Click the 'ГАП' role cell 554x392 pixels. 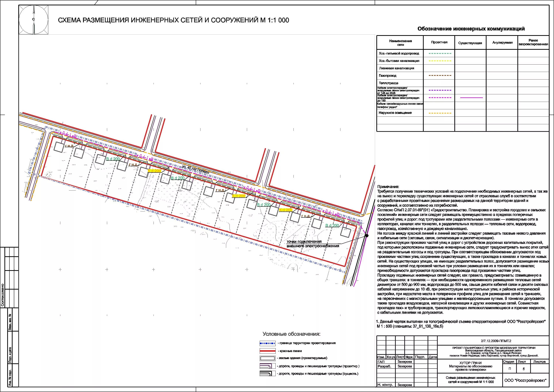(x=387, y=362)
